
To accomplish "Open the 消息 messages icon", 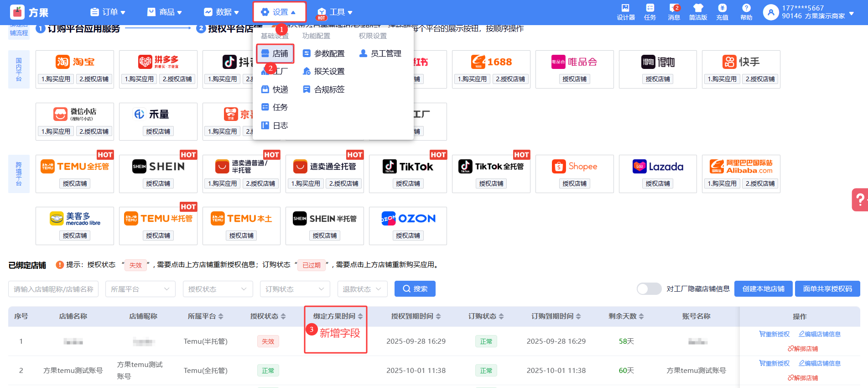I will 674,8.
